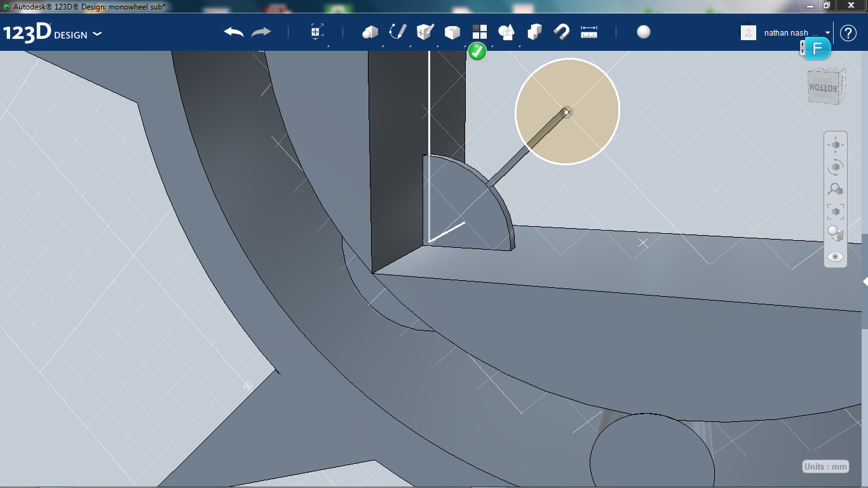Open the Pattern tool
The image size is (868, 488).
[479, 32]
